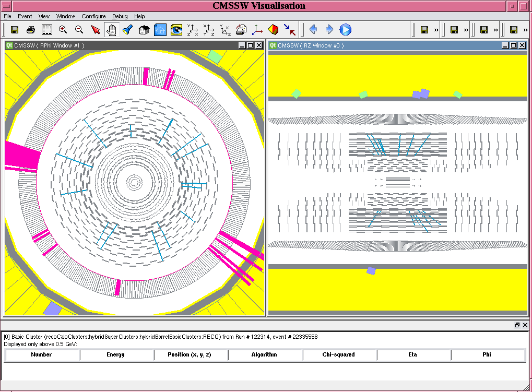Close the bottom Basic Cluster text panel

(525, 325)
